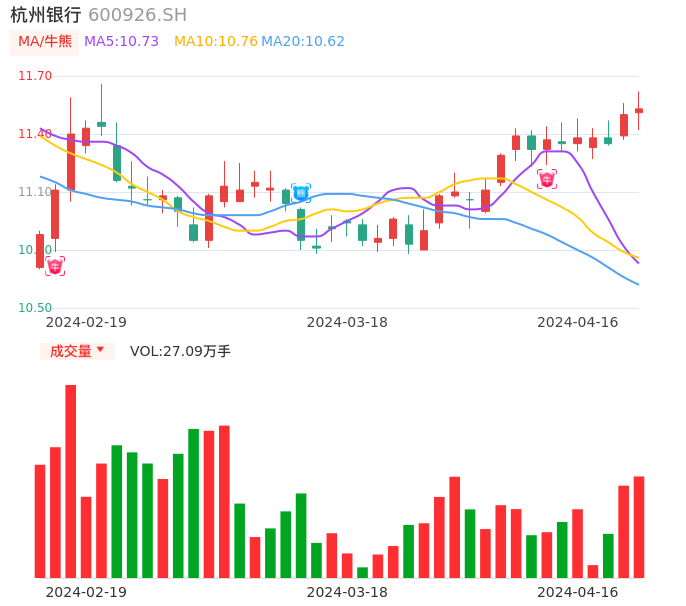Click the 2024-04-16 date under the price chart
The image size is (686, 606).
(x=578, y=322)
